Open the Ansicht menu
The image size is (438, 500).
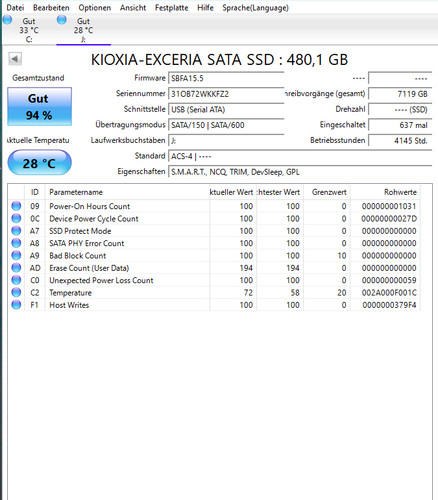coord(133,8)
